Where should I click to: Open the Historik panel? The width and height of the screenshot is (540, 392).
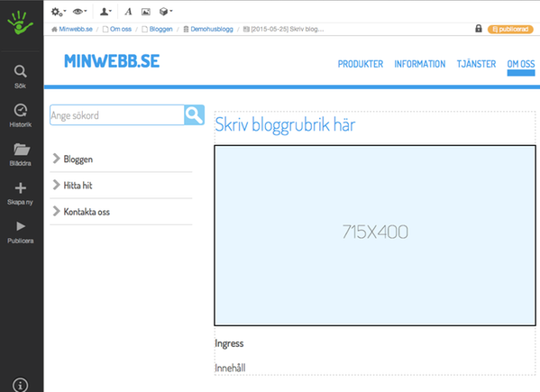[x=21, y=115]
